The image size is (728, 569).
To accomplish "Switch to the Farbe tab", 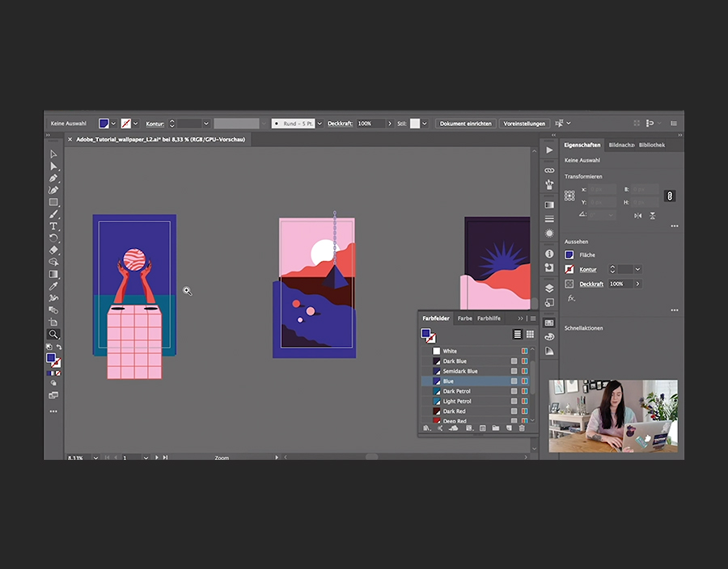I will point(464,318).
